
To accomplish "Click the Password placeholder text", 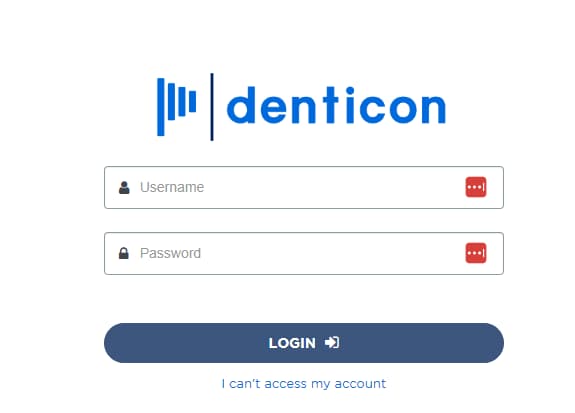I will 171,253.
